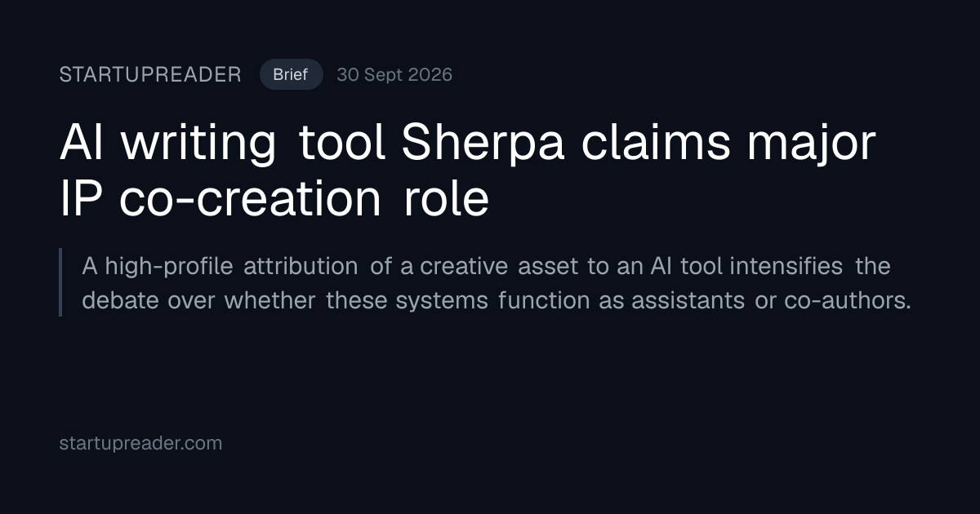Click "claims major" in the headline

pos(729,144)
